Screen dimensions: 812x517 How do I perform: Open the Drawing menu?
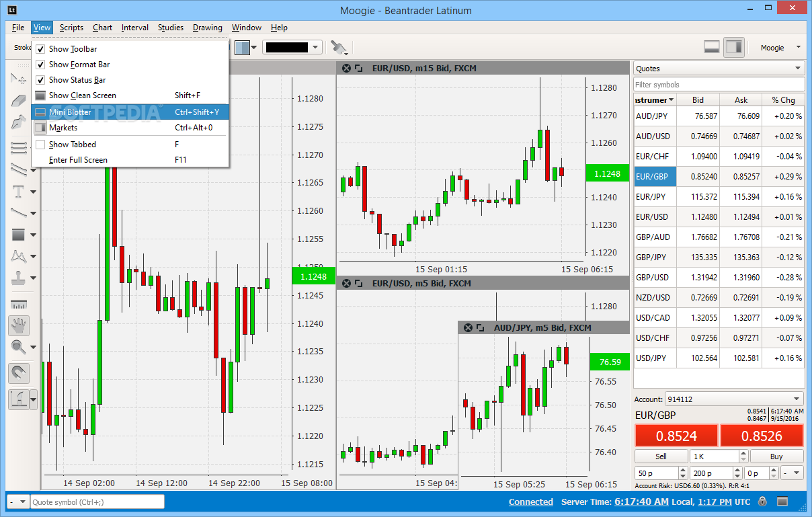[x=208, y=28]
